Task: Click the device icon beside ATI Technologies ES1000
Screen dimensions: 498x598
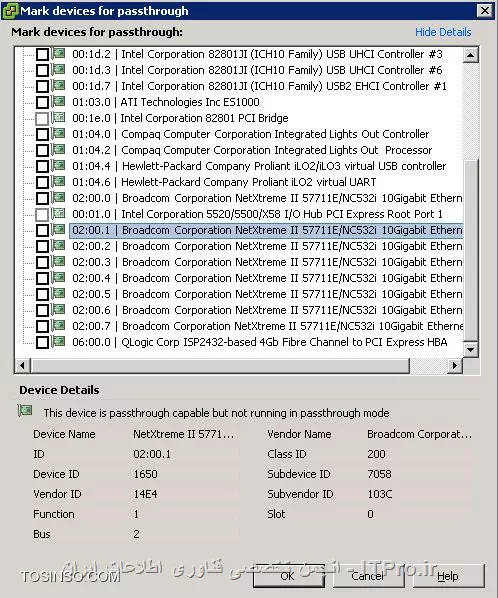Action: point(58,102)
